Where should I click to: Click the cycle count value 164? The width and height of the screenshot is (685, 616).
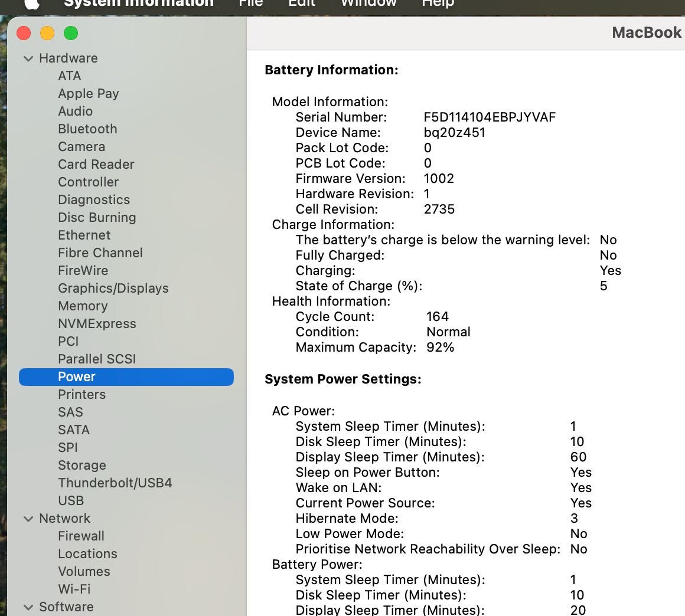pyautogui.click(x=438, y=316)
